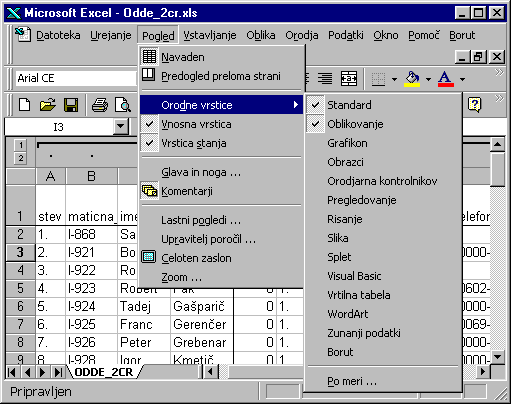Screen dimensions: 511x404
Task: Click the Print Preview magnifier icon
Action: click(x=122, y=105)
